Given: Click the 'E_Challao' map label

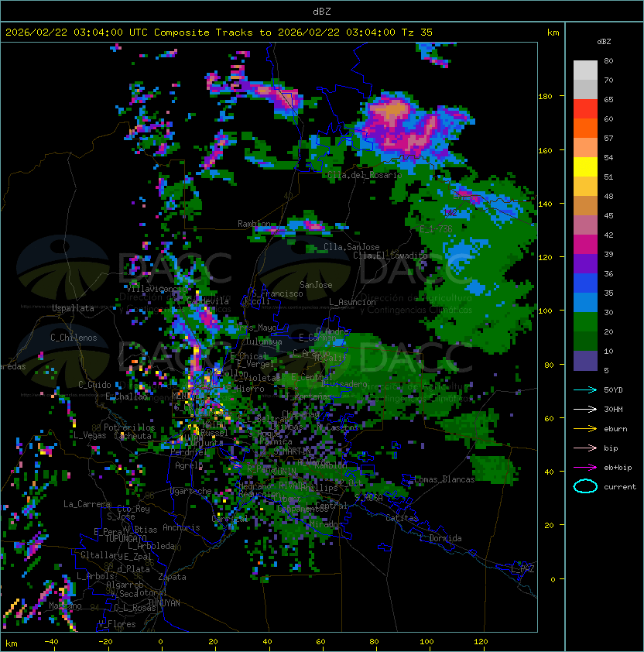Looking at the screenshot, I should [x=126, y=396].
